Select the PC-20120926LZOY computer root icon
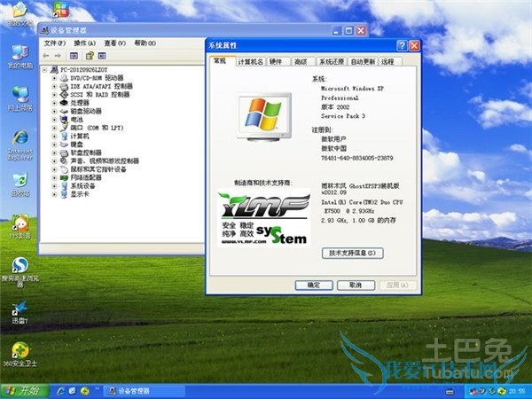The height and width of the screenshot is (399, 532). (x=54, y=69)
